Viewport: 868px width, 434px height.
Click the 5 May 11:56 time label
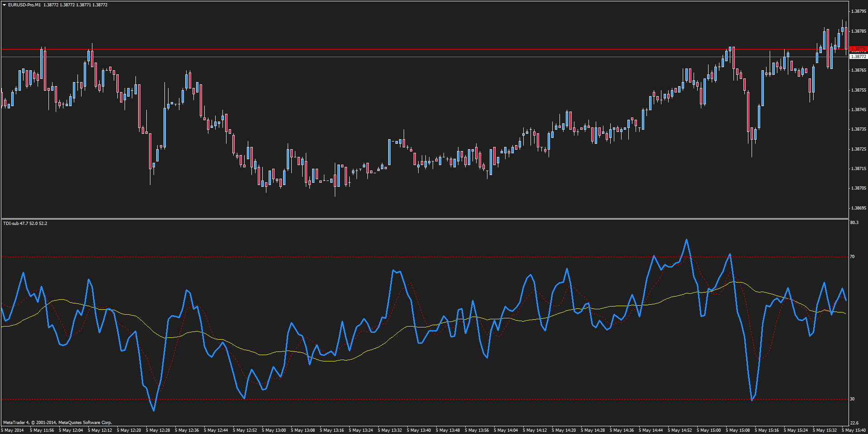pos(42,430)
